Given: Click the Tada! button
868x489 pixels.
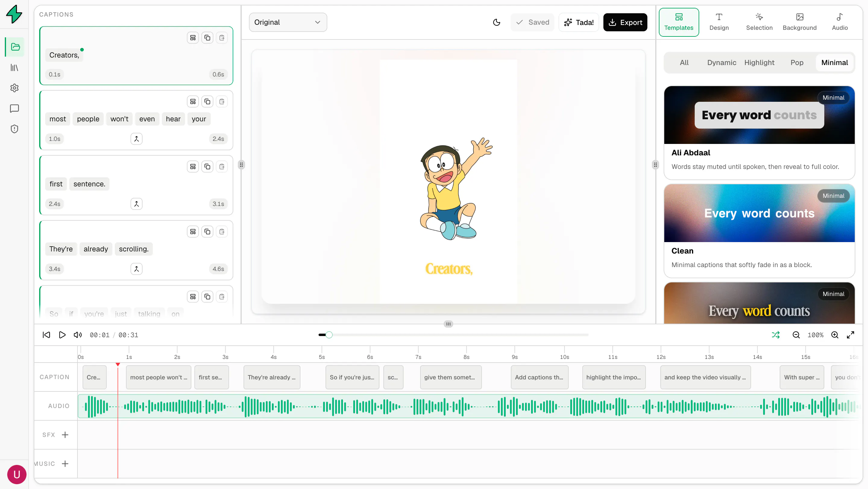Looking at the screenshot, I should click(x=579, y=22).
